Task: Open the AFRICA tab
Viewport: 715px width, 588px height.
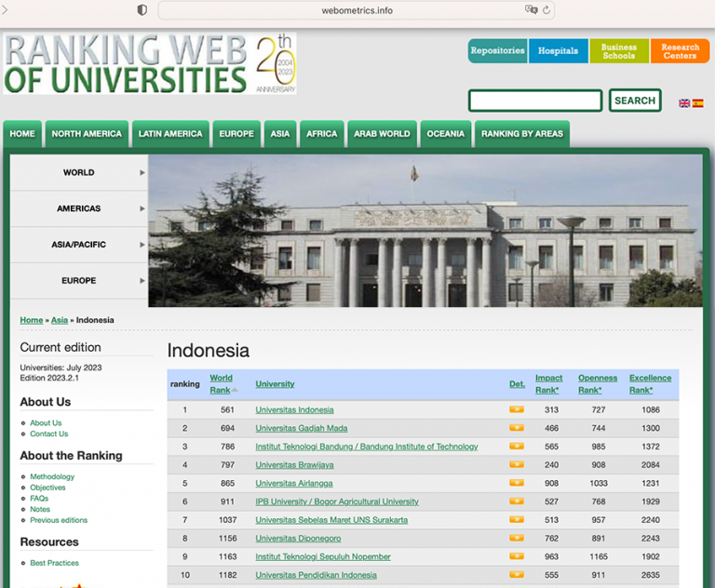Action: (322, 134)
